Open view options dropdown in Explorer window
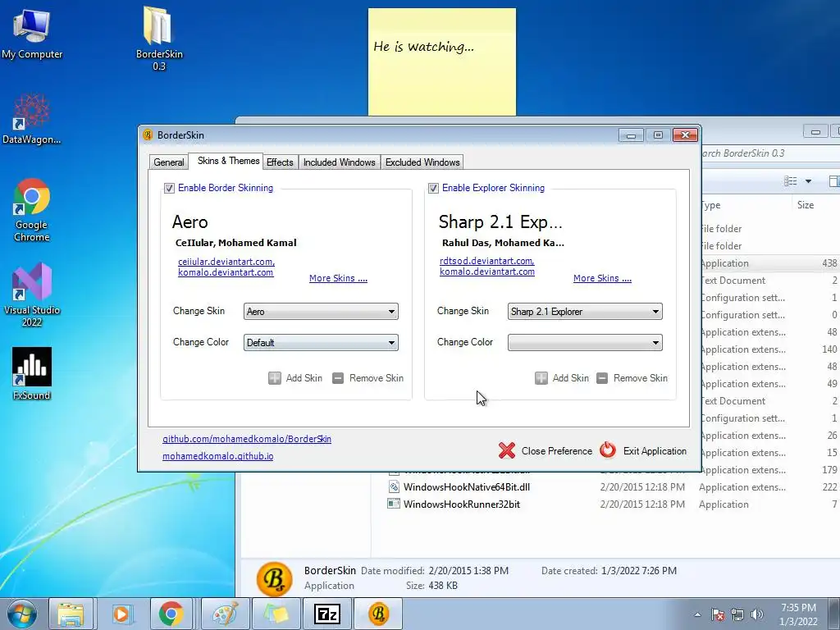Screen dimensions: 840x630 pyautogui.click(x=808, y=181)
